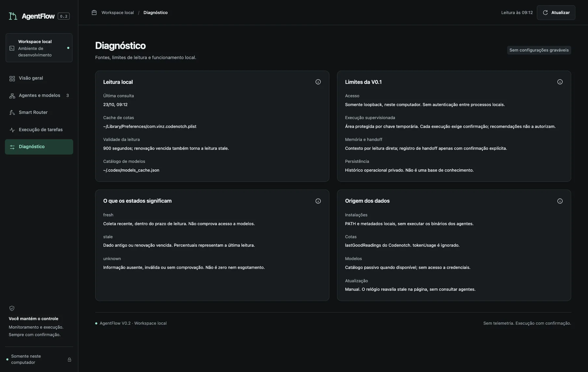Go to Agentes e modelos
The width and height of the screenshot is (588, 372).
pyautogui.click(x=39, y=96)
